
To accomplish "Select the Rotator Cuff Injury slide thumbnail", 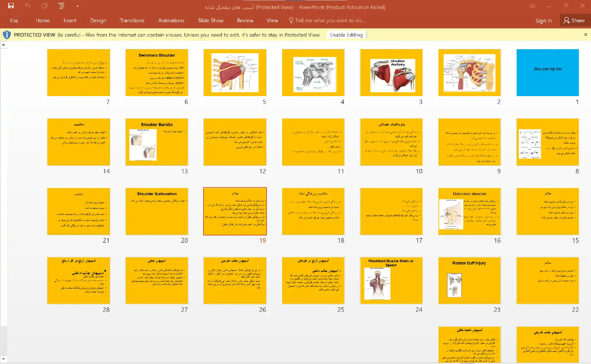I will pos(469,281).
